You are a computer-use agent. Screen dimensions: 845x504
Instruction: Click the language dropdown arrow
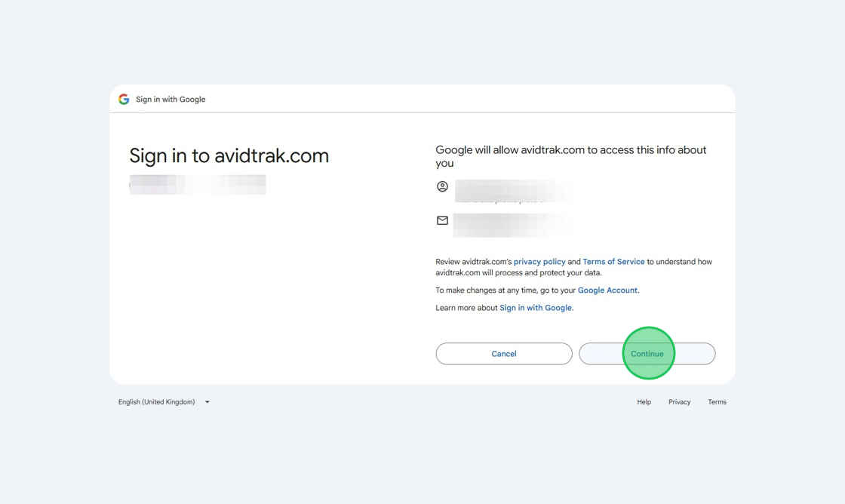(207, 402)
